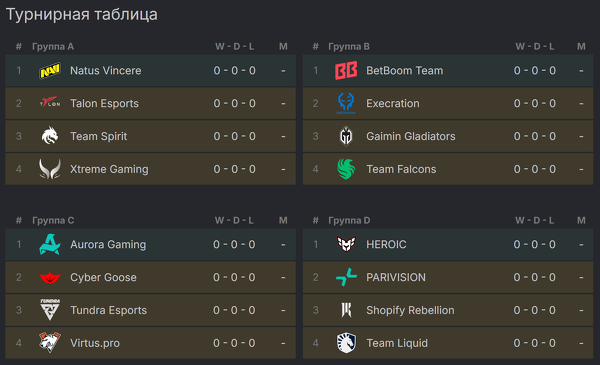The image size is (600, 365).
Task: Open the Tundra Esports team page
Action: (x=108, y=310)
